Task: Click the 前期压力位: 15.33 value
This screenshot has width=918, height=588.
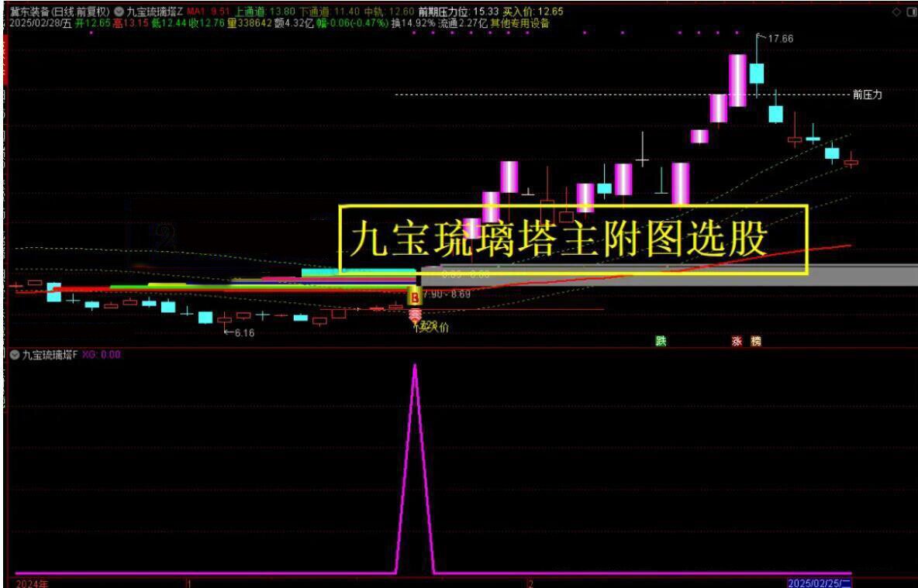Action: click(x=458, y=11)
